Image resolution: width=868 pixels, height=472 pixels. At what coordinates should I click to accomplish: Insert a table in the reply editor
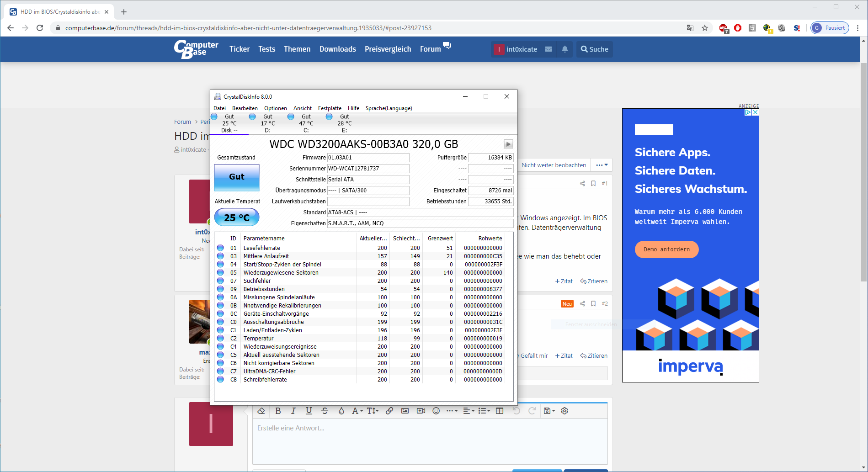[x=500, y=411]
